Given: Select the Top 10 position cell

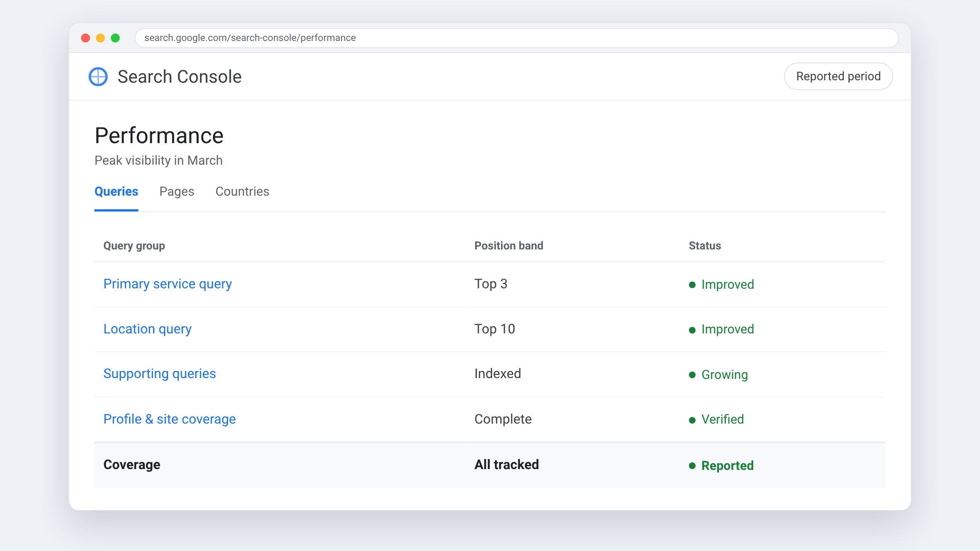Looking at the screenshot, I should click(x=495, y=329).
